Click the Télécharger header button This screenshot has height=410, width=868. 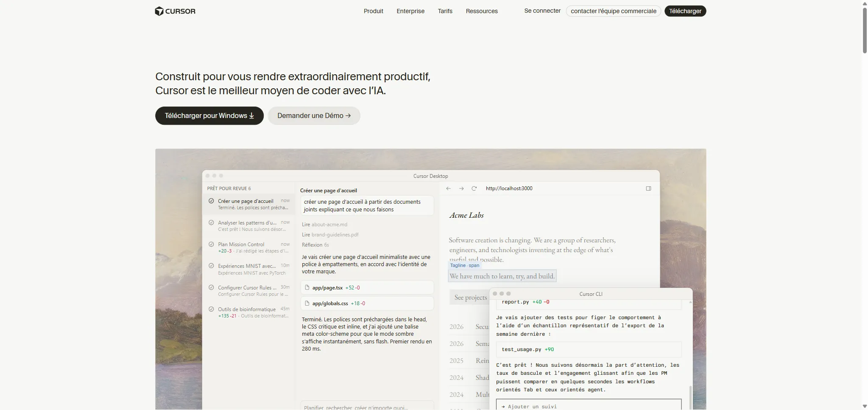tap(685, 11)
